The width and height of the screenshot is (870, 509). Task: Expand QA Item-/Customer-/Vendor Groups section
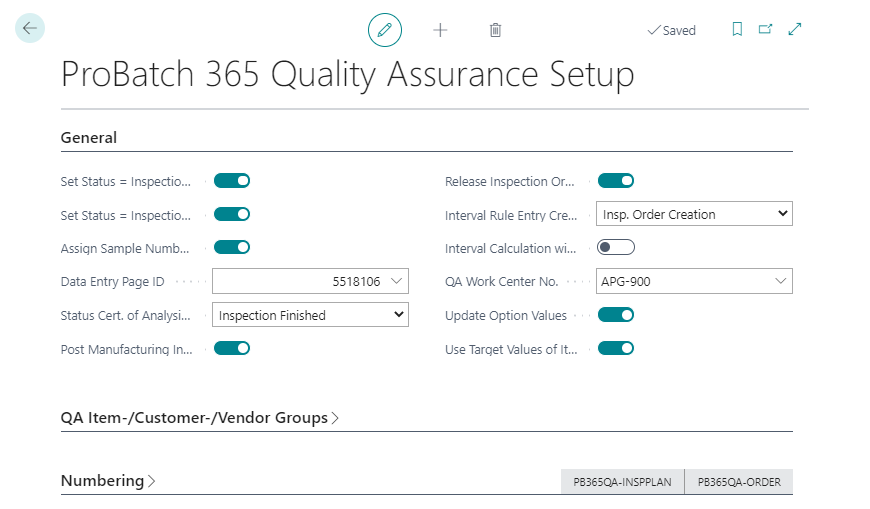(x=199, y=417)
